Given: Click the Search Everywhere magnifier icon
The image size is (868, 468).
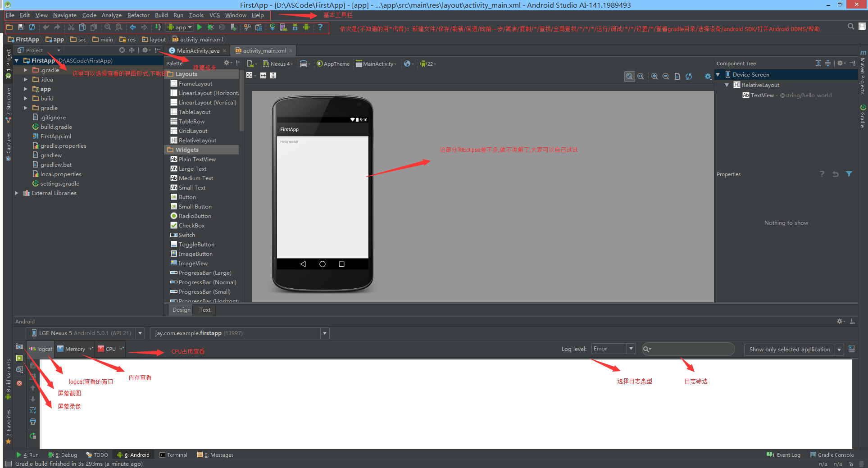Looking at the screenshot, I should (851, 26).
